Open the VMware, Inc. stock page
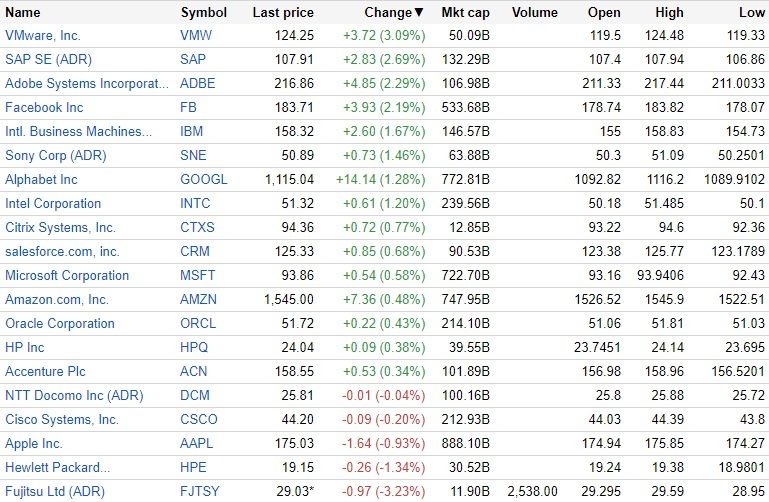 [43, 36]
